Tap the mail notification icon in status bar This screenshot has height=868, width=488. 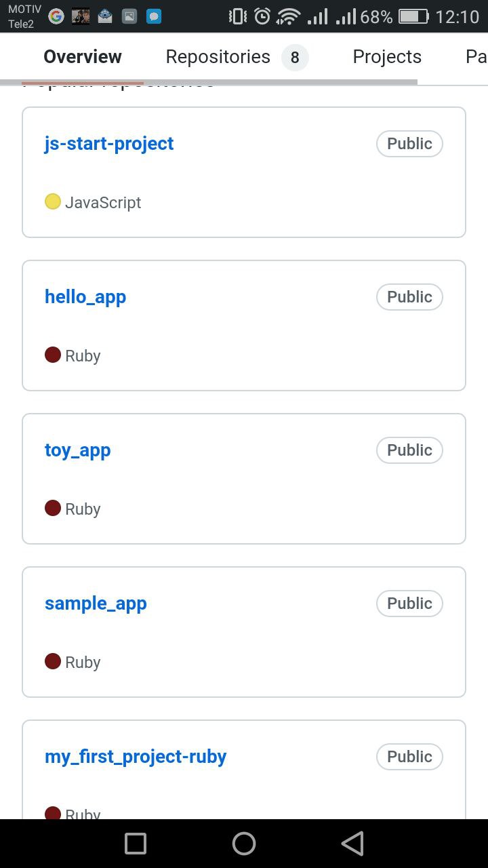tap(105, 16)
